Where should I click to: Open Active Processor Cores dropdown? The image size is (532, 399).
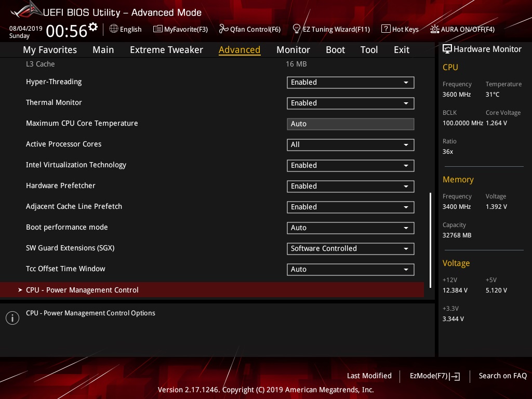pos(351,145)
